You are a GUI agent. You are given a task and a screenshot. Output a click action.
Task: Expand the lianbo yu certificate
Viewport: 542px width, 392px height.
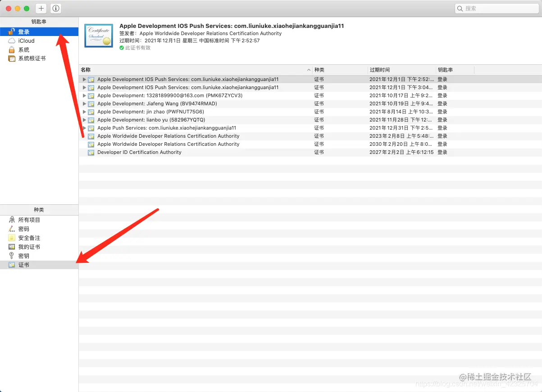[x=84, y=120]
